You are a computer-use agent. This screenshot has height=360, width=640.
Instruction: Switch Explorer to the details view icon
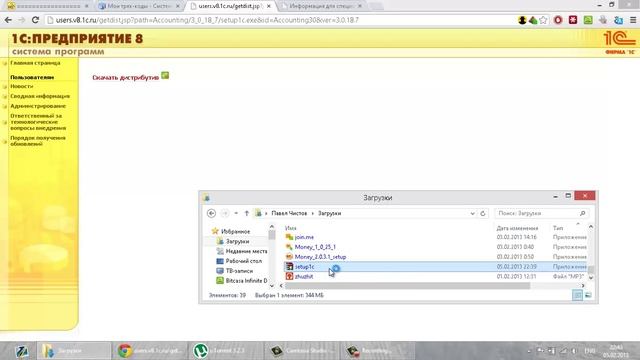tap(577, 295)
